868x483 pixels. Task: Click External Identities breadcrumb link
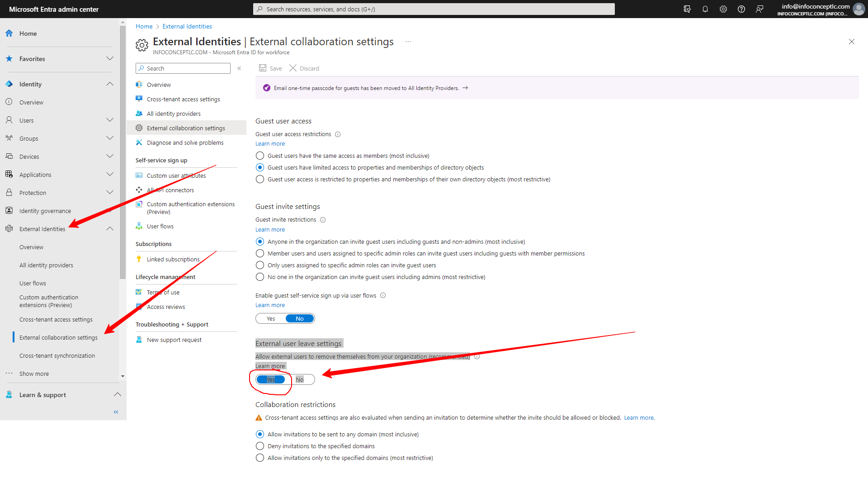pyautogui.click(x=187, y=26)
